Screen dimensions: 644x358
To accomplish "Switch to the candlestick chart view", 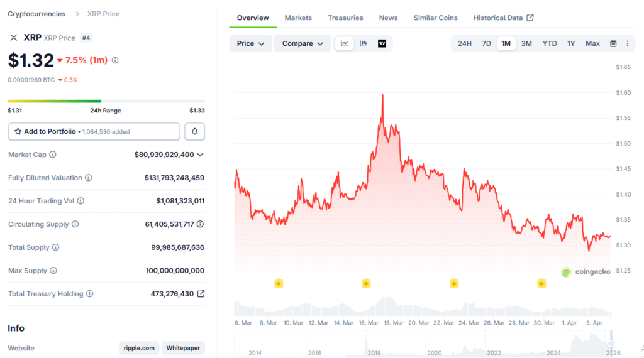I will point(364,43).
